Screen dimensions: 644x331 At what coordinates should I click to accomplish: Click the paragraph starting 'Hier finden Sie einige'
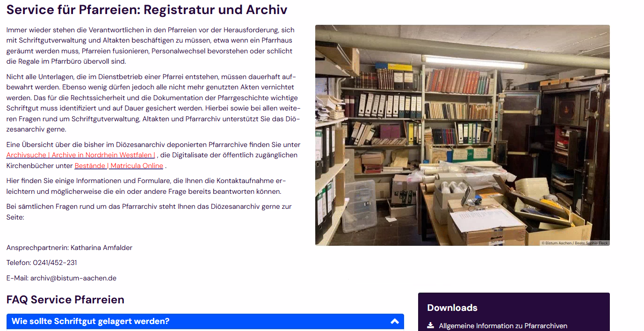[146, 186]
